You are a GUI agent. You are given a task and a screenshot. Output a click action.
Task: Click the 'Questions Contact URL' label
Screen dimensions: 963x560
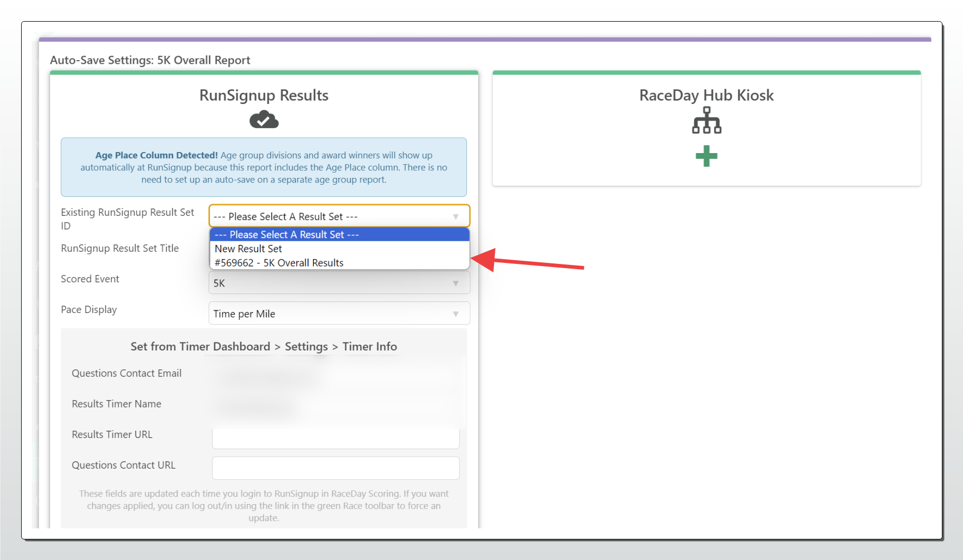124,465
